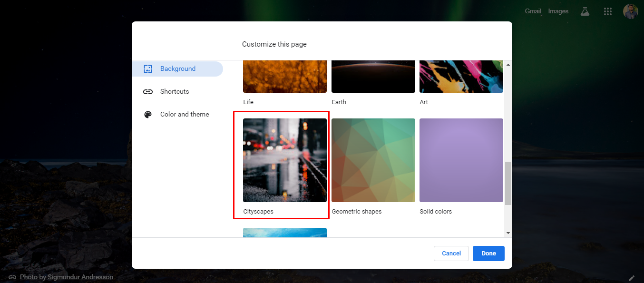Image resolution: width=644 pixels, height=283 pixels.
Task: Choose the Geometric shapes thumbnail
Action: point(373,160)
